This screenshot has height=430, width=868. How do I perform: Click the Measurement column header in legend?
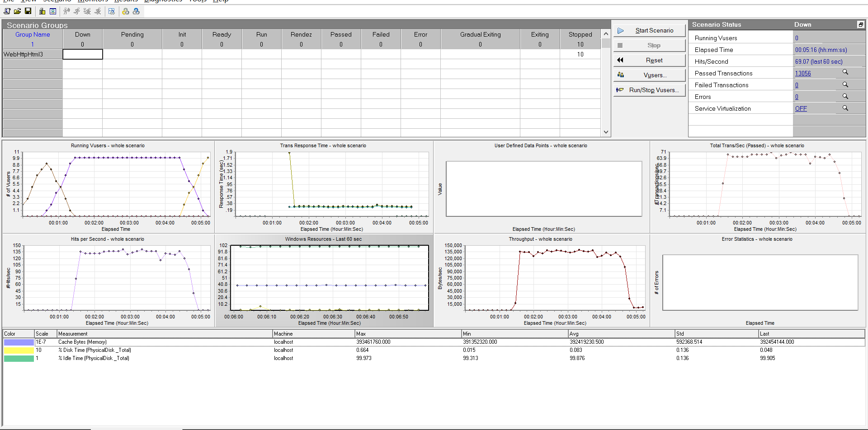(165, 334)
